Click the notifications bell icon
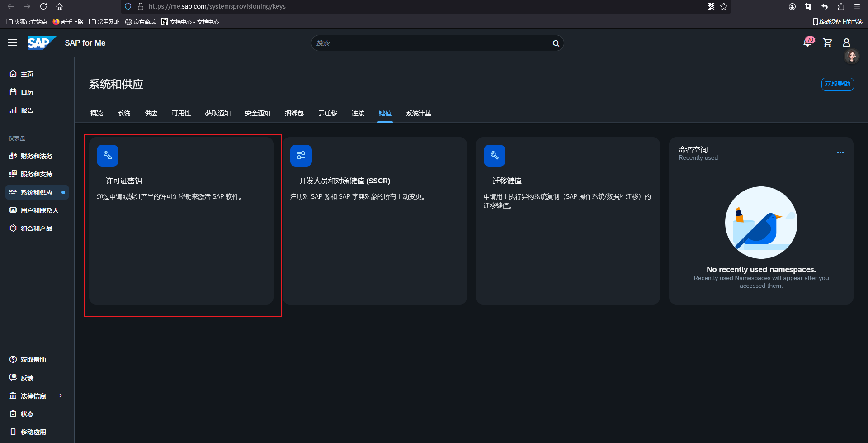This screenshot has height=443, width=868. [807, 43]
